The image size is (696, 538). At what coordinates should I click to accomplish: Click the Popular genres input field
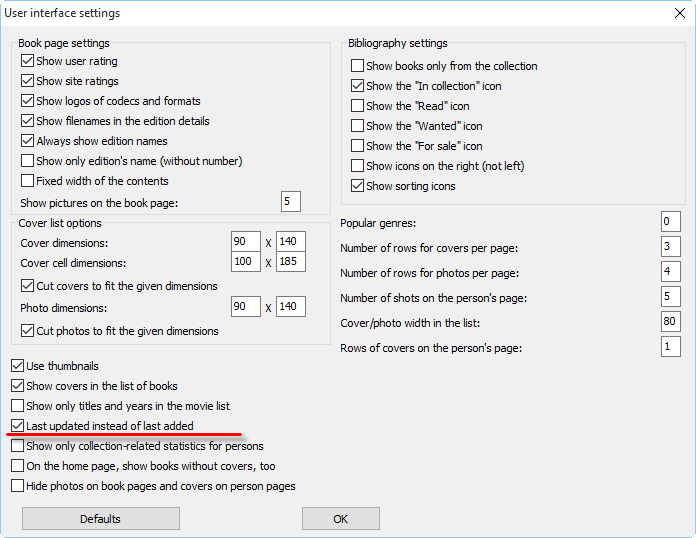pos(671,222)
